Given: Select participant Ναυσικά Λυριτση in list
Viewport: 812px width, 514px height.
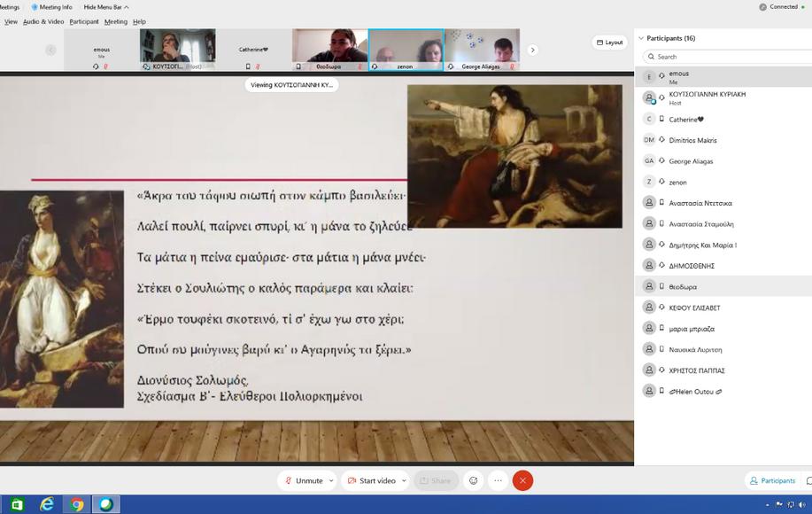Looking at the screenshot, I should coord(723,349).
